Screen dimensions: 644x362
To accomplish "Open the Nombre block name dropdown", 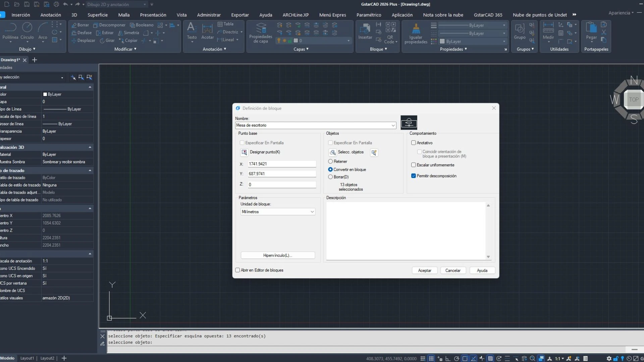I will coord(393,125).
